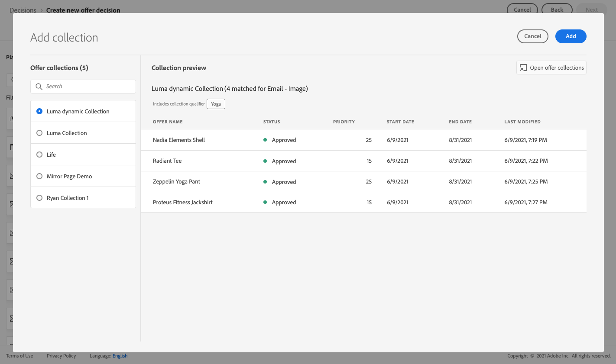616x364 pixels.
Task: Choose the Life collection radio button
Action: (39, 155)
